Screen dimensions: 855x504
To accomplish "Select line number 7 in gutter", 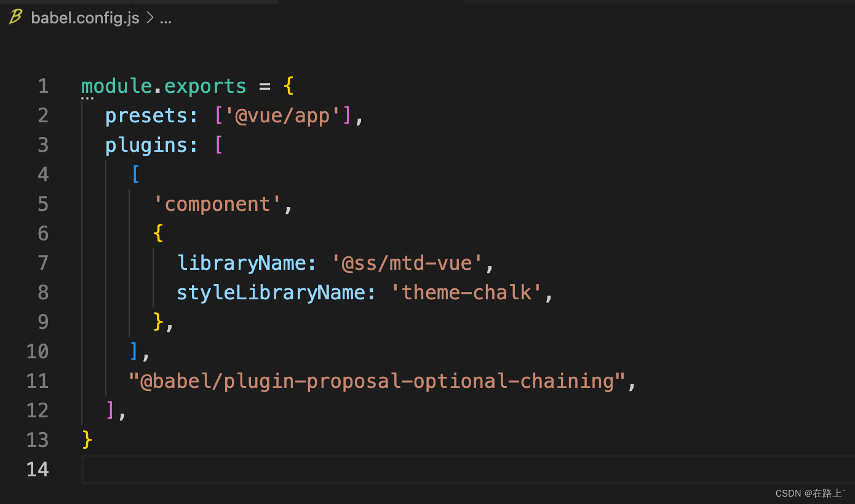I will 43,263.
